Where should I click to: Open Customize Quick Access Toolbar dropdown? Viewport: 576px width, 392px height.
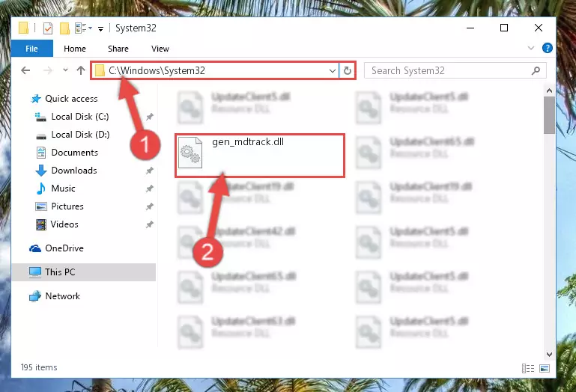tap(100, 28)
